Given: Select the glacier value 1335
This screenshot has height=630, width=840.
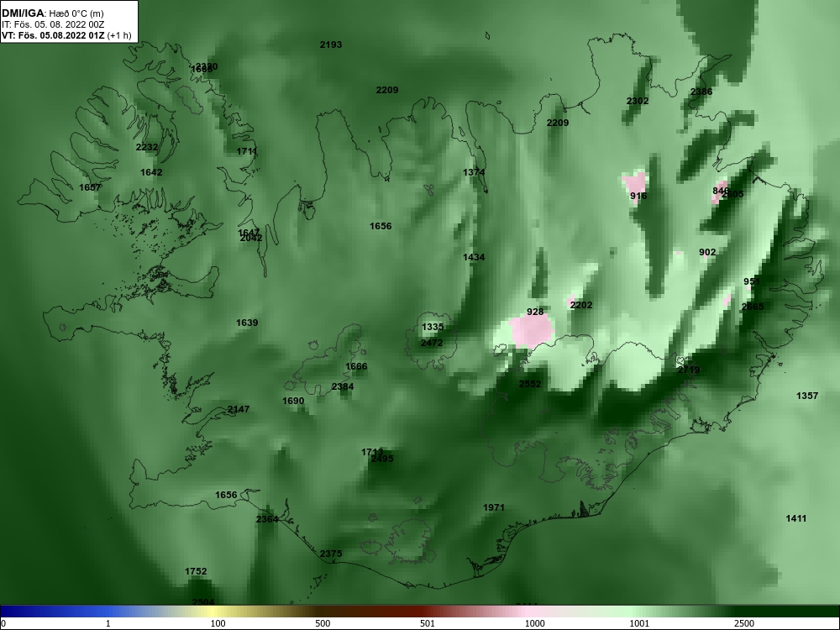Looking at the screenshot, I should [433, 327].
